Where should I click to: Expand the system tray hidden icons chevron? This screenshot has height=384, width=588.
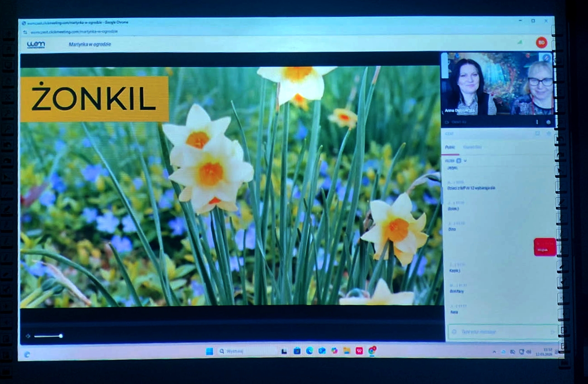[494, 352]
